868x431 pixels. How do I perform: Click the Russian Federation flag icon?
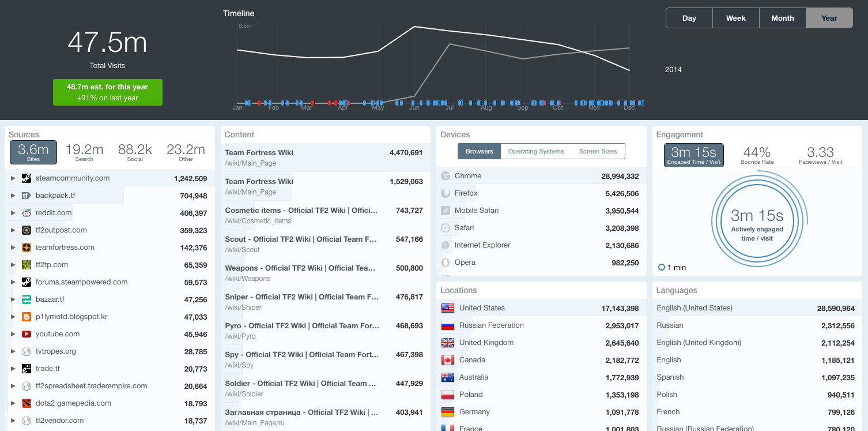coord(448,325)
